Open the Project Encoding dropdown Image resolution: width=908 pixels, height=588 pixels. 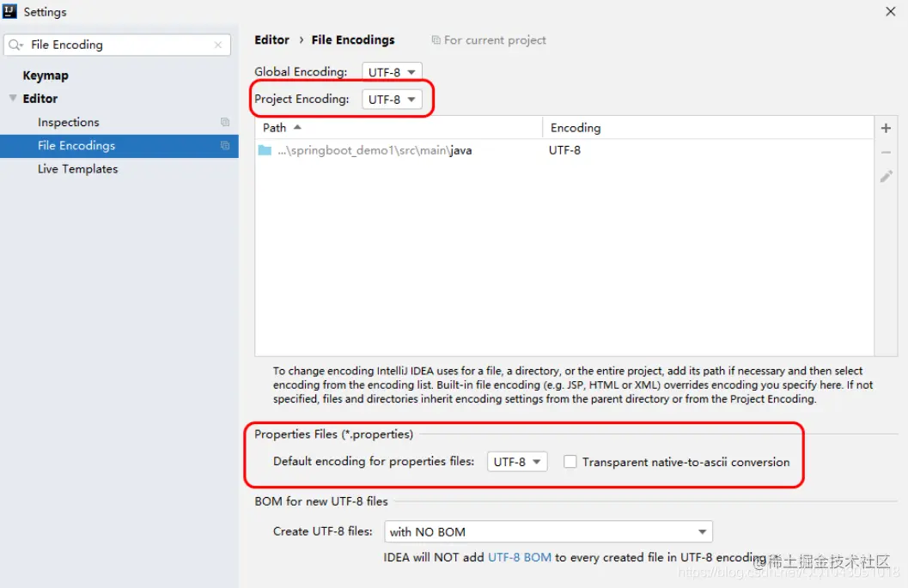(392, 100)
